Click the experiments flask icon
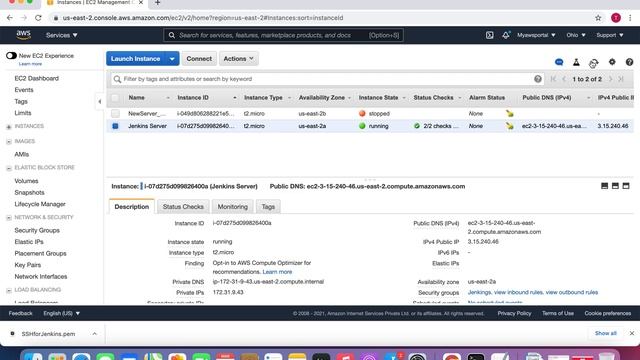Image resolution: width=640 pixels, height=360 pixels. tap(576, 62)
